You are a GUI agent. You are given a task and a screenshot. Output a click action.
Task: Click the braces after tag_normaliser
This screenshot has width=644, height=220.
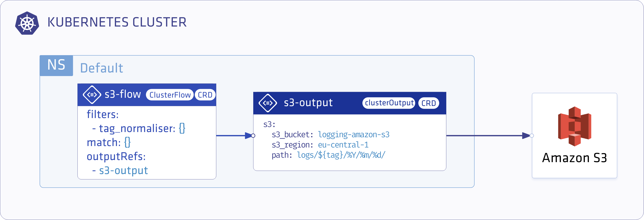coord(182,128)
